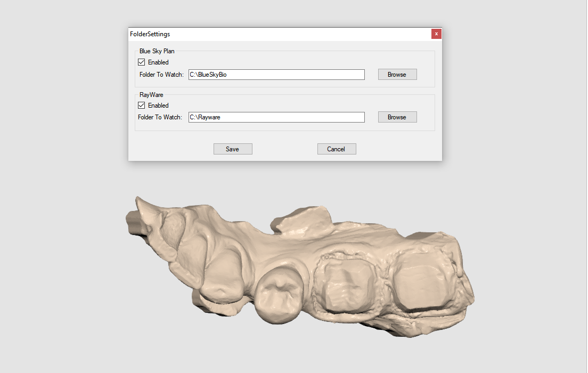Screen dimensions: 588x373
Task: Click the Blue Sky Plan folder path field
Action: [x=276, y=75]
